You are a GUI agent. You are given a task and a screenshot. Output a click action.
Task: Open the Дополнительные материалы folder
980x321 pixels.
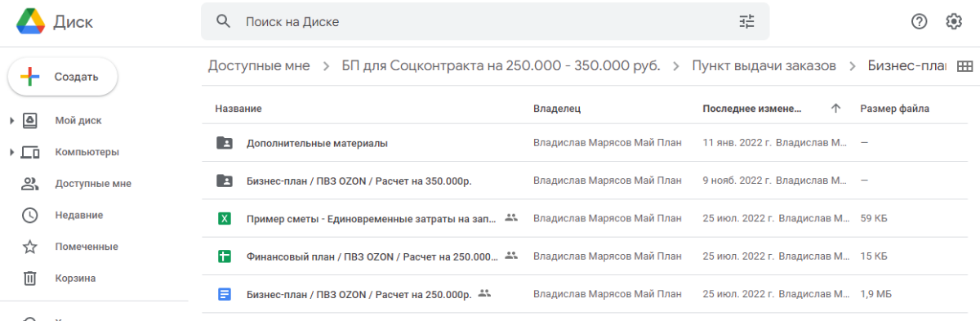click(317, 143)
